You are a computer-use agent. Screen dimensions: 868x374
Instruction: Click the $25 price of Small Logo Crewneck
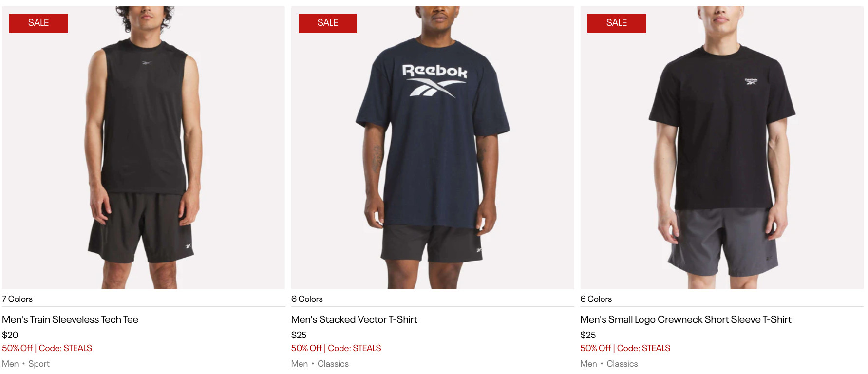[x=588, y=335]
